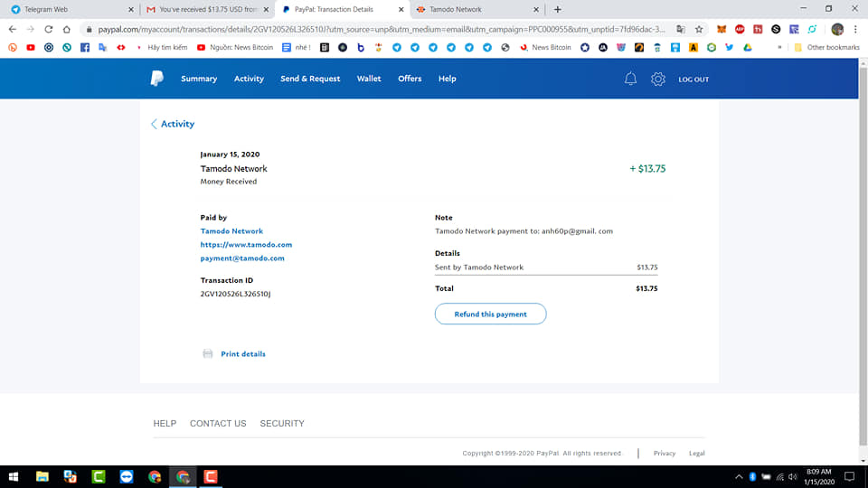Viewport: 868px width, 488px height.
Task: Click Print details link
Action: click(x=243, y=354)
